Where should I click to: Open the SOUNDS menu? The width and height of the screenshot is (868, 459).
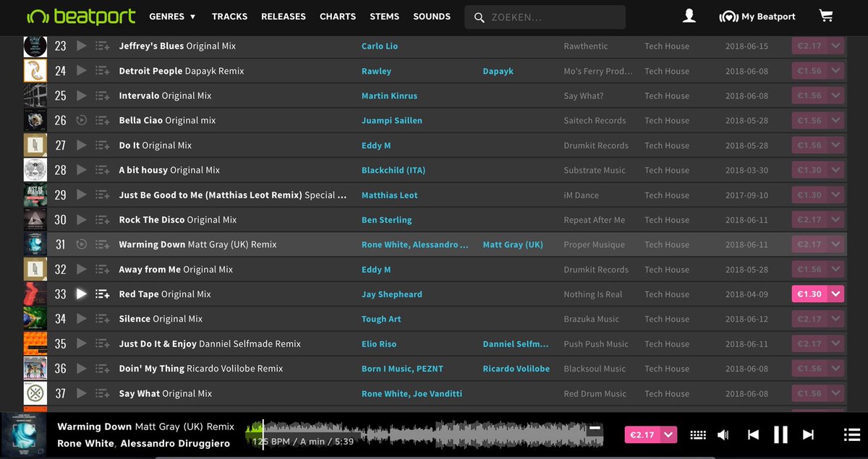coord(432,16)
